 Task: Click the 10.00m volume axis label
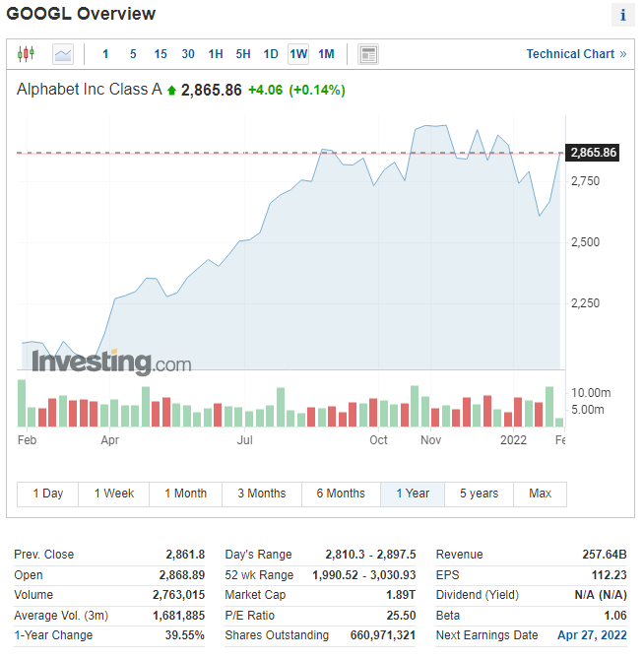point(591,393)
